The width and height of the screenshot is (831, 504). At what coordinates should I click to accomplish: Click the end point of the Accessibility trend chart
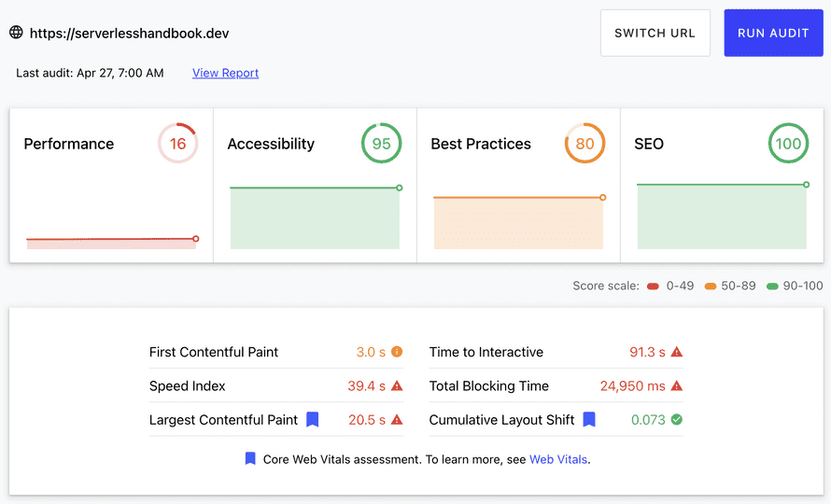(x=399, y=188)
